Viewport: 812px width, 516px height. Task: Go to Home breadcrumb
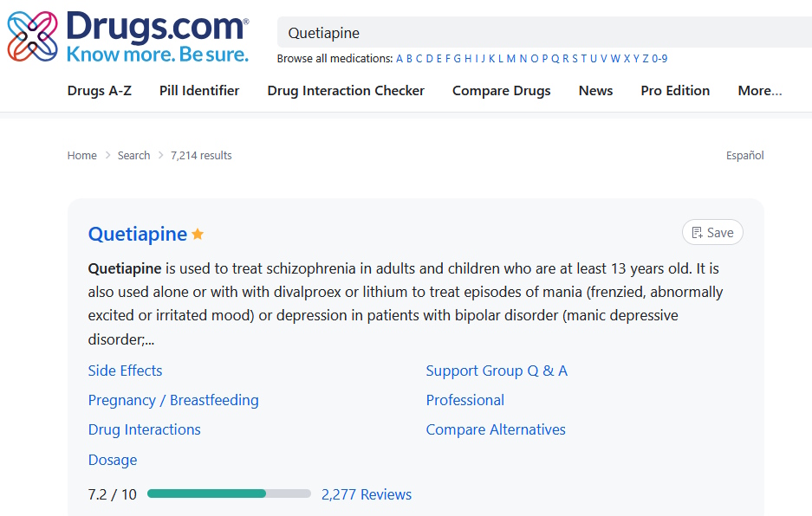[81, 155]
